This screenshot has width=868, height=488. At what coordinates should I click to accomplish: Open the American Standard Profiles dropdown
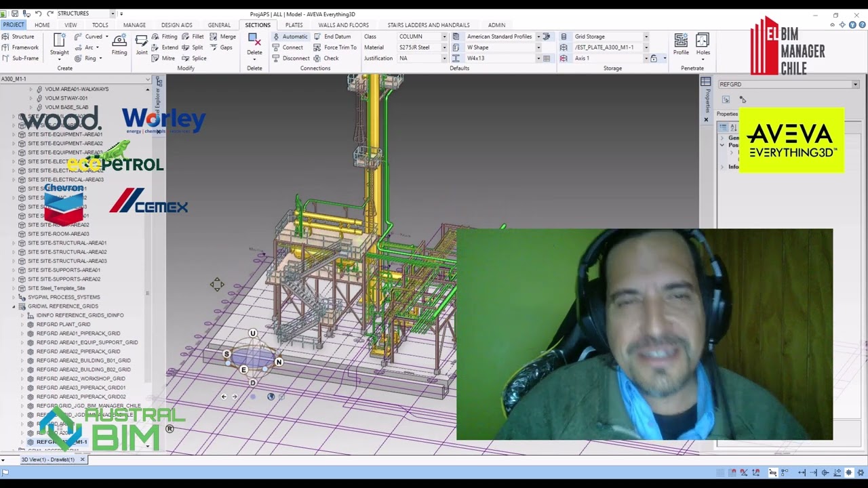coord(538,37)
